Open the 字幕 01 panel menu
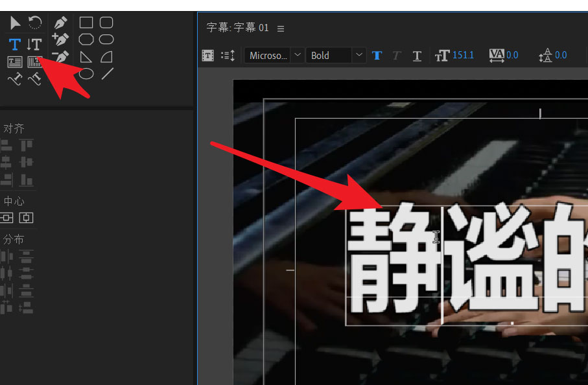Viewport: 588px width, 385px height. coord(280,28)
